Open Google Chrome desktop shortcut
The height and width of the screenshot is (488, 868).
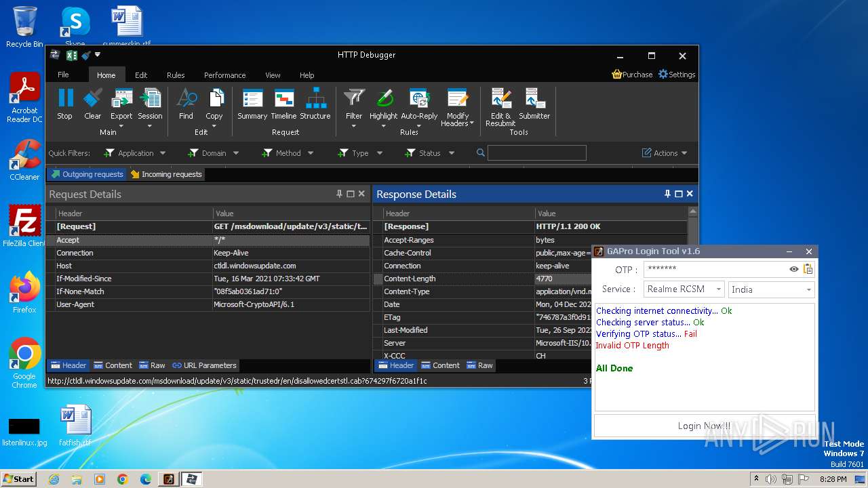[24, 363]
